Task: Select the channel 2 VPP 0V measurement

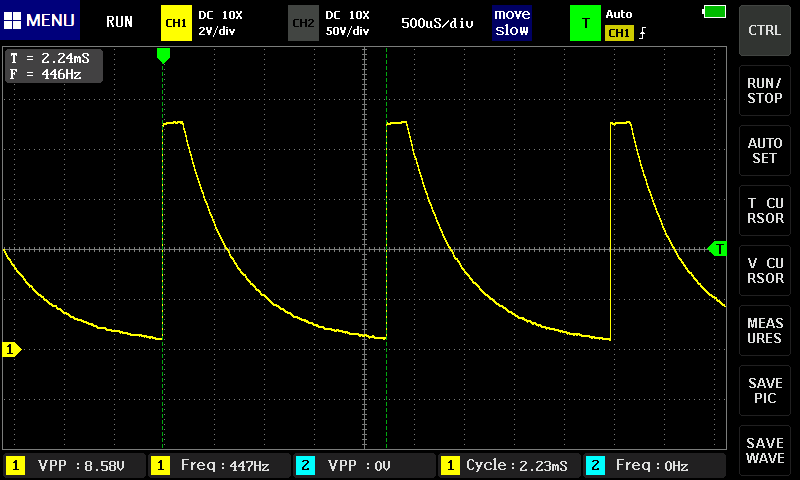Action: (x=364, y=466)
